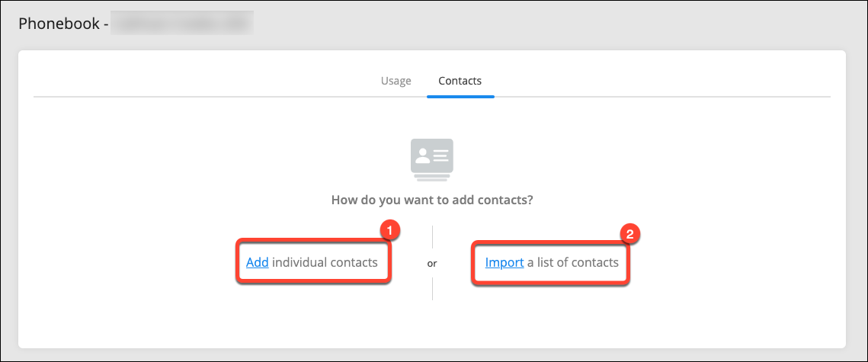Screen dimensions: 868x362
Task: Click the Phonebook page title
Action: pyautogui.click(x=62, y=24)
